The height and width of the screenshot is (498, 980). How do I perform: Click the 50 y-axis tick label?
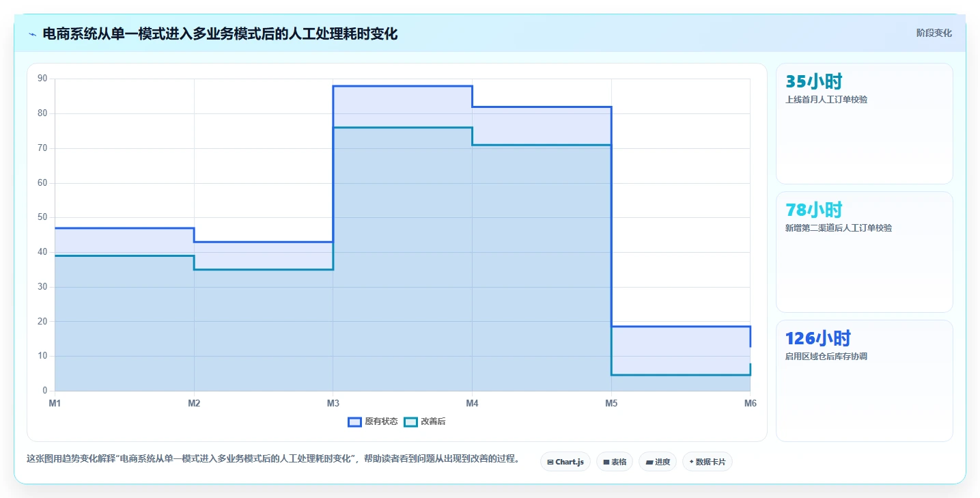[x=42, y=217]
